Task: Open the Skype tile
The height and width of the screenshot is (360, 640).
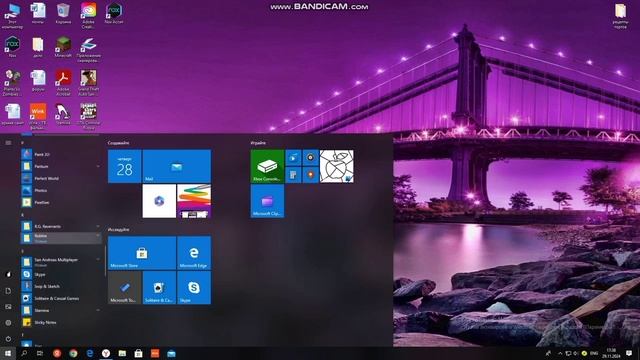Action: pos(194,287)
